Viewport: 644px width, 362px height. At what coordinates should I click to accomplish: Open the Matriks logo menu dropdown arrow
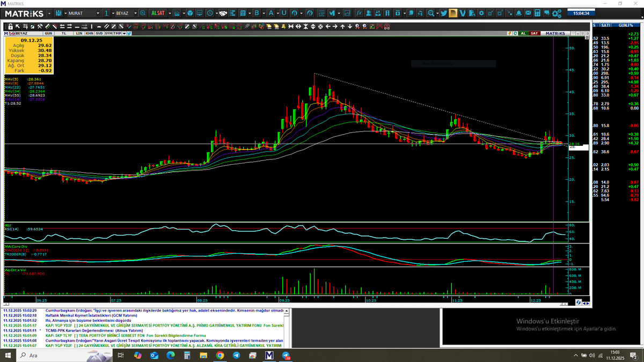point(49,13)
